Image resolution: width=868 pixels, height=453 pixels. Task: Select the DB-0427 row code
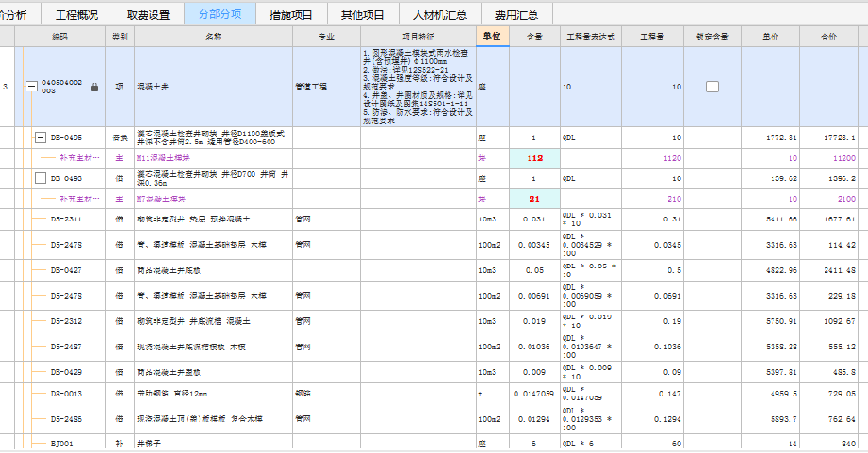coord(66,270)
